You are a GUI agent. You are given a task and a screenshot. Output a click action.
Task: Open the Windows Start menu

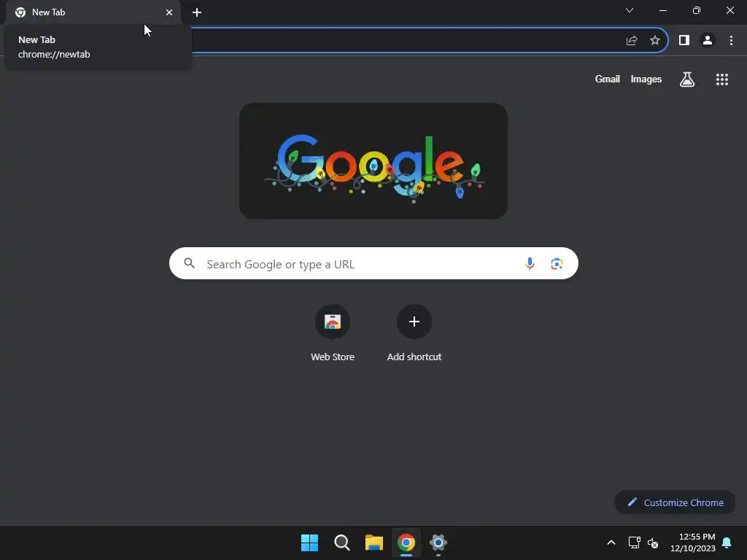[x=309, y=542]
